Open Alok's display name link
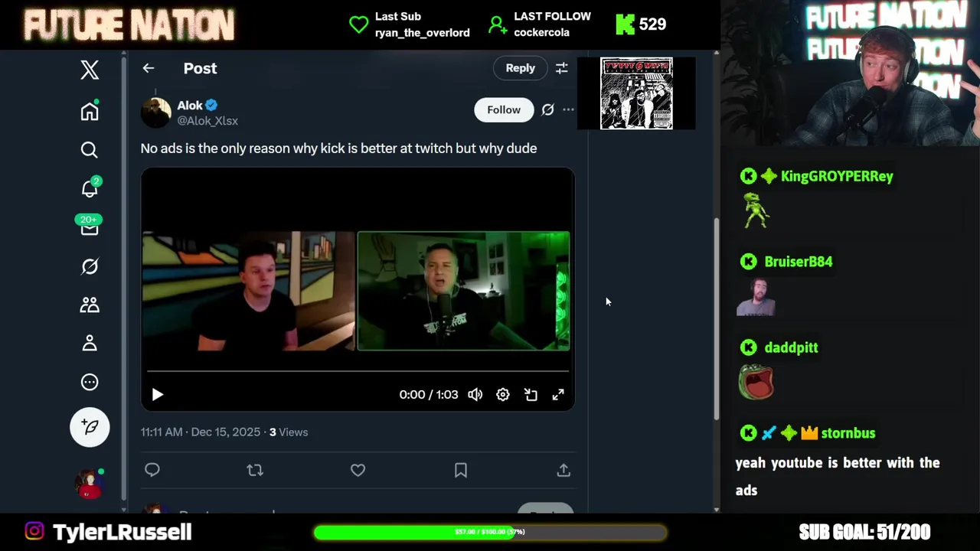 (190, 106)
